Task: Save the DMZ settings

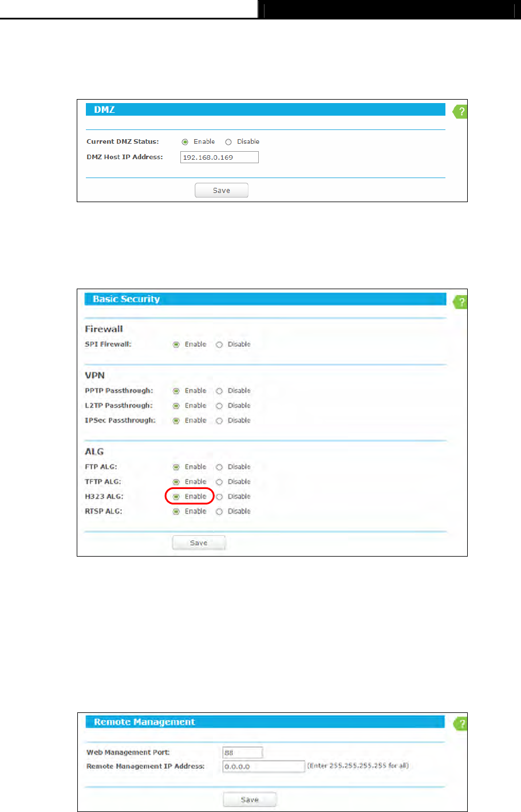Action: [x=222, y=191]
